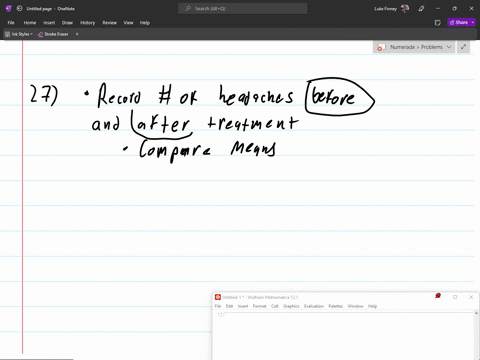Open the Help tab in OneNote
The width and height of the screenshot is (480, 360).
pyautogui.click(x=145, y=23)
